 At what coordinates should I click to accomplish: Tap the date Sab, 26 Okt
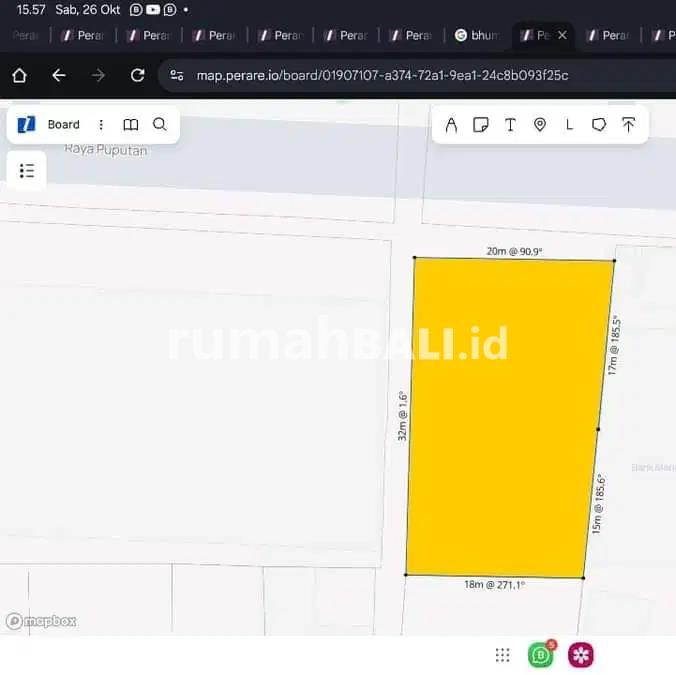click(x=88, y=9)
